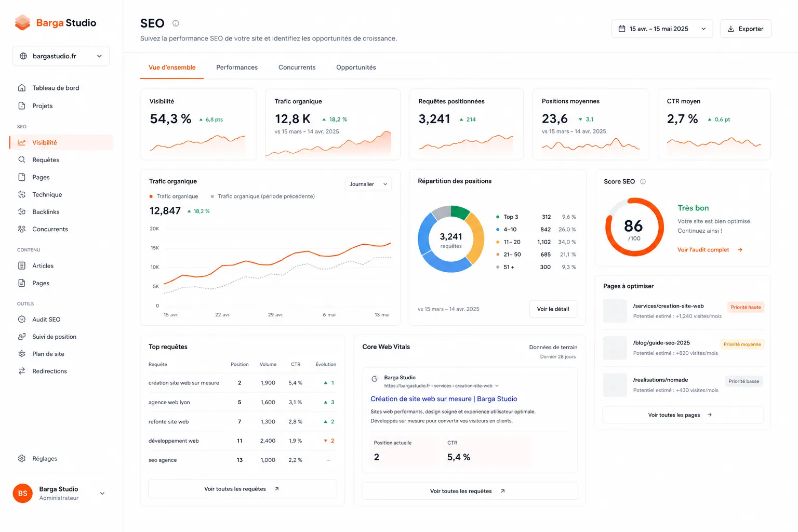
Task: Click thumbnail for /services/creation-site-web
Action: [615, 311]
